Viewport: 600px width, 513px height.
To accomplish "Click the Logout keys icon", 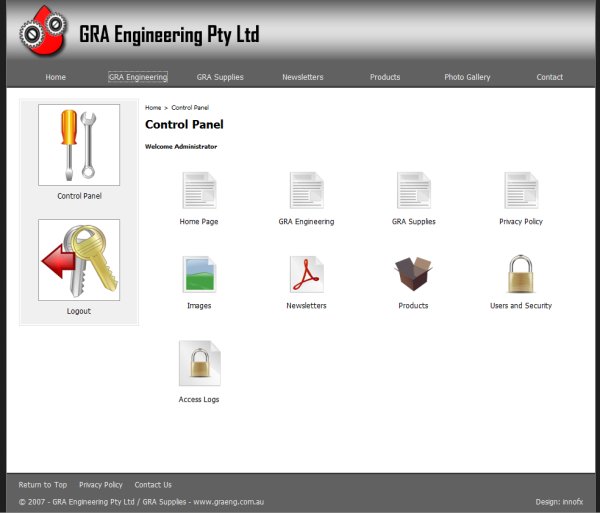I will pos(79,260).
